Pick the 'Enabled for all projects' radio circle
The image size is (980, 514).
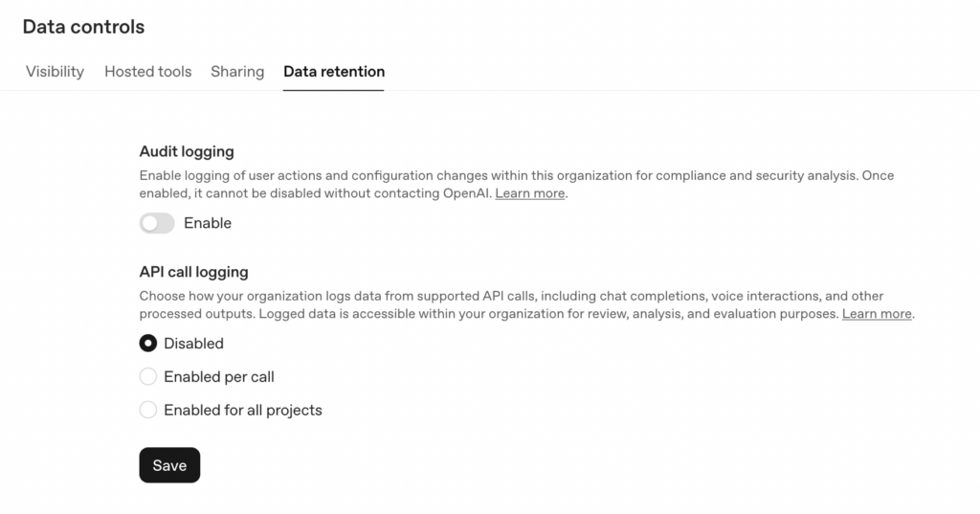coord(148,411)
